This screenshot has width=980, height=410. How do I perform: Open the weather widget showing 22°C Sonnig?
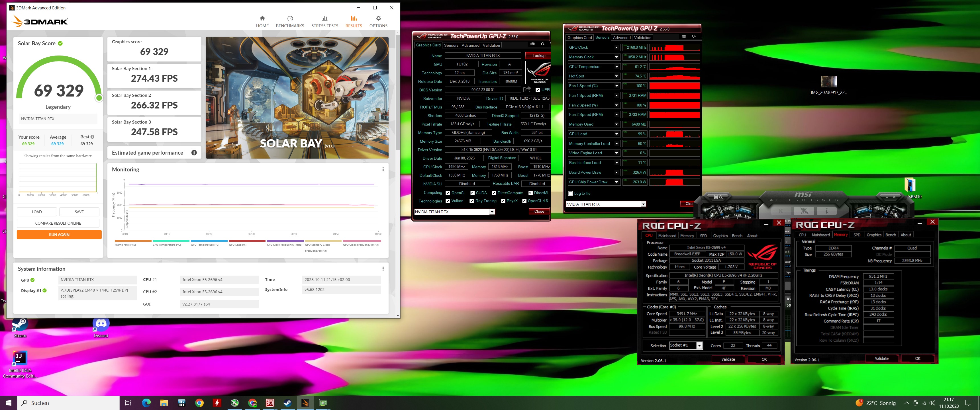coord(875,403)
